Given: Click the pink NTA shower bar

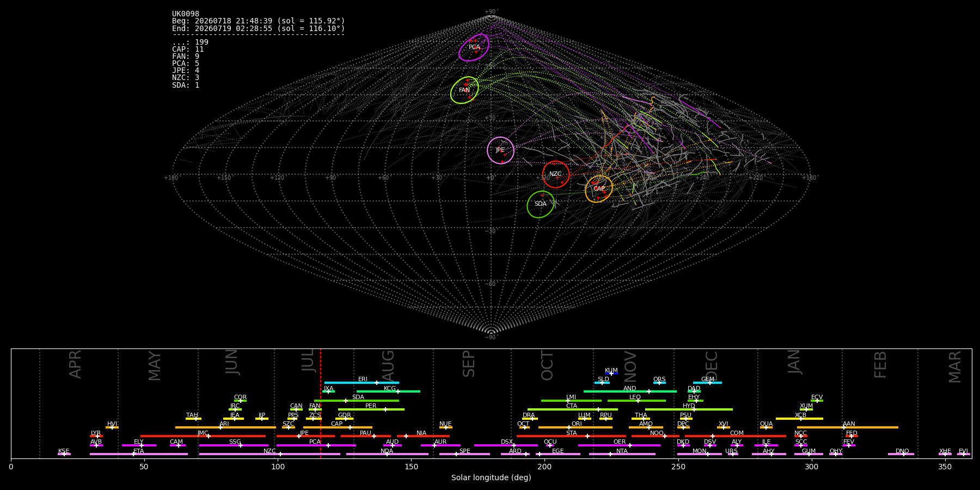Looking at the screenshot, I should coord(622,454).
